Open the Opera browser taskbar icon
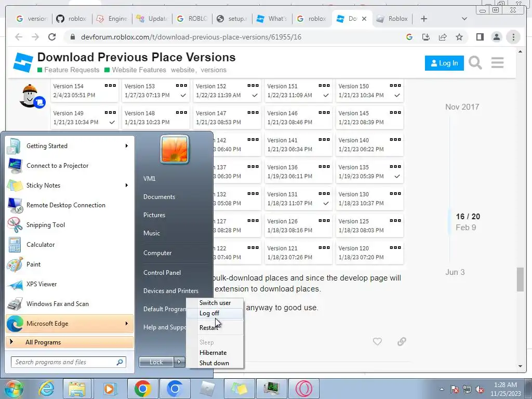The width and height of the screenshot is (532, 399). pyautogui.click(x=303, y=389)
